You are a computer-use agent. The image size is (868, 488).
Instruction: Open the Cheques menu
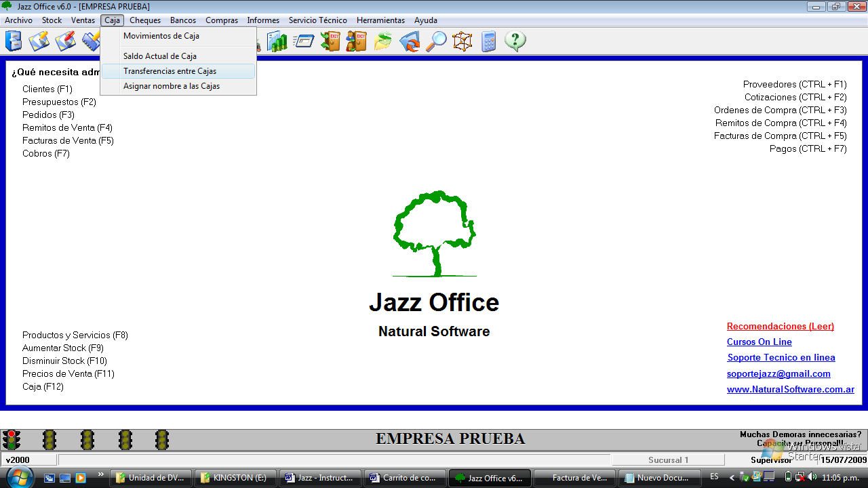coord(145,20)
